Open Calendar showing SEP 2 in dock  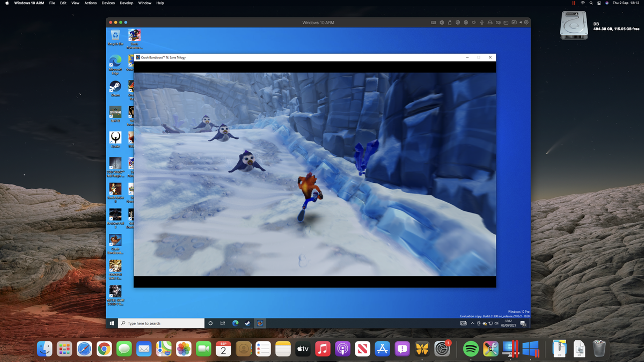point(223,349)
